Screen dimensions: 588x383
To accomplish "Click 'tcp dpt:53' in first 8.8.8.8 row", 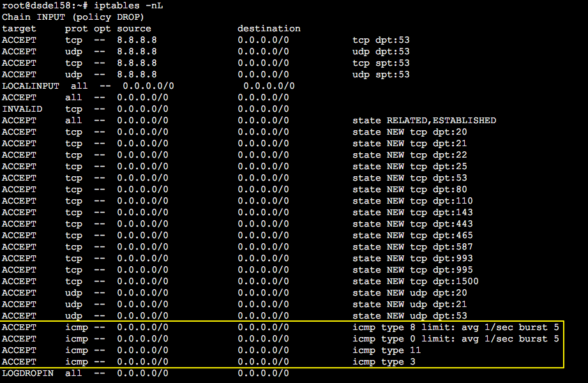I will (x=381, y=40).
